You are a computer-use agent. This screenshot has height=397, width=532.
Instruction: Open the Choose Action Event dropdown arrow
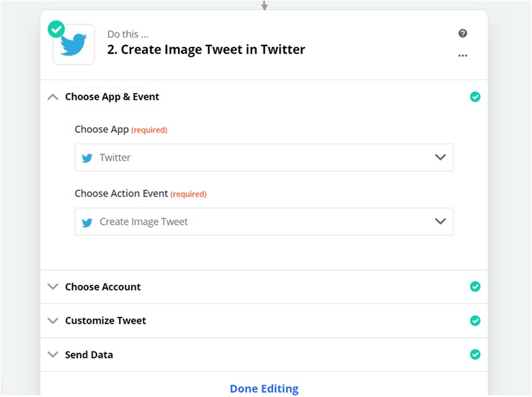tap(440, 222)
